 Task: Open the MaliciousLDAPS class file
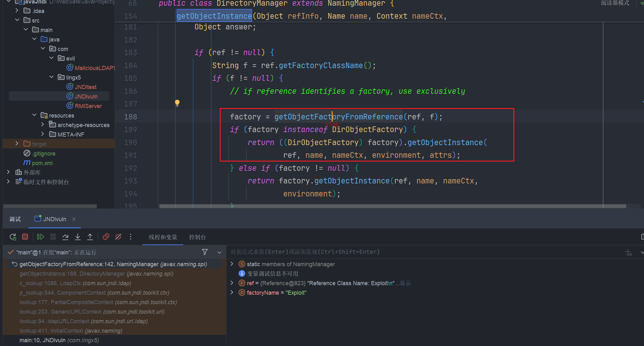[91, 68]
